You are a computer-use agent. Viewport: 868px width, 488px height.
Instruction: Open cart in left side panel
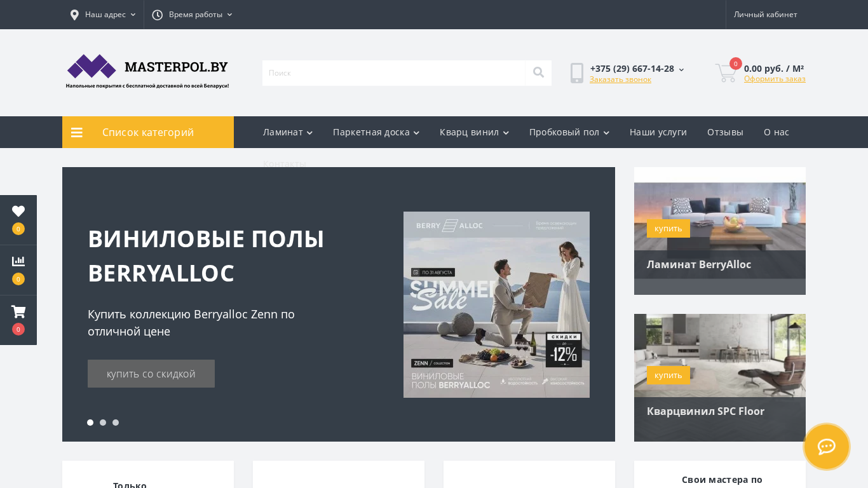tap(18, 312)
